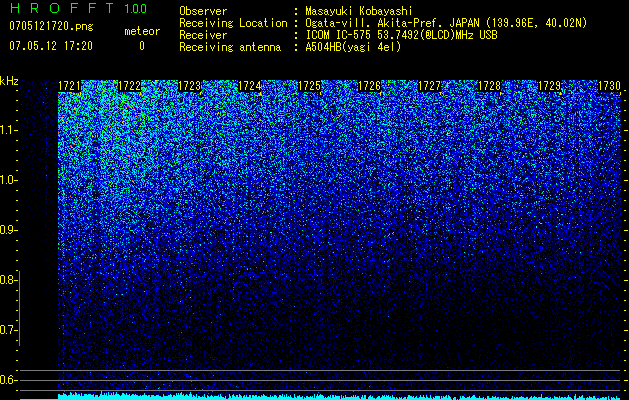Screen dimensions: 629x400
Task: Click the 1727 time marker
Action: (429, 86)
